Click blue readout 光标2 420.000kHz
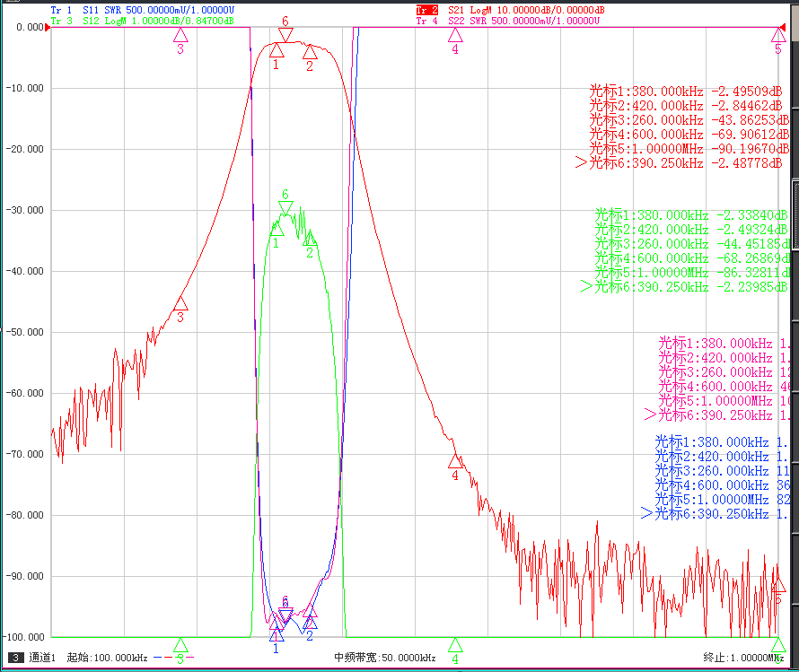Screen dimensions: 799x672 (x=722, y=457)
